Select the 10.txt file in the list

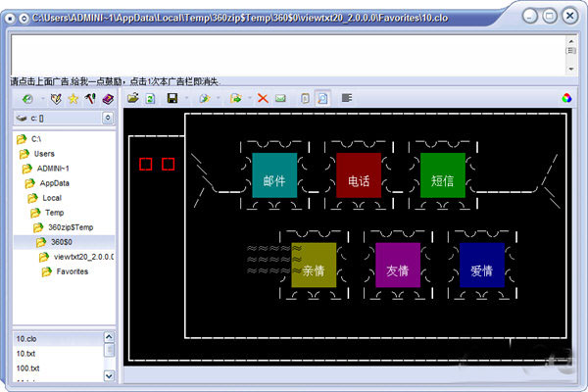click(26, 353)
